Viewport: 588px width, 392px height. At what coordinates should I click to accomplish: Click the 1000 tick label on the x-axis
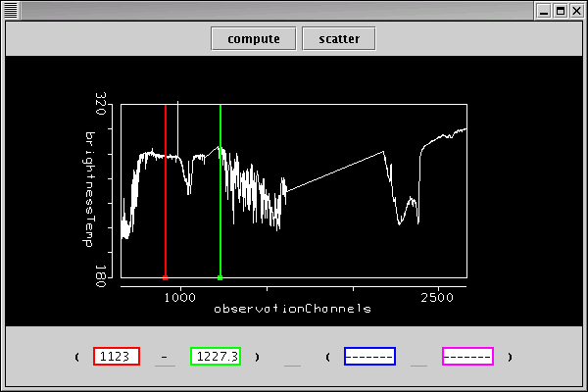(180, 298)
